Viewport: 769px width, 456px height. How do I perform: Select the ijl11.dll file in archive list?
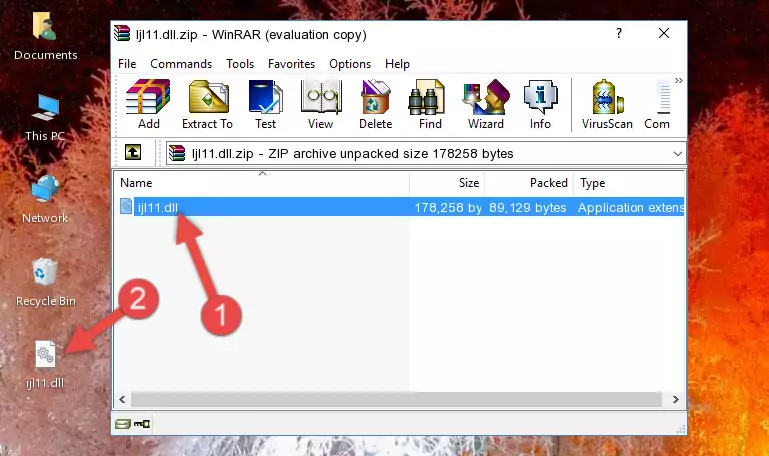pos(400,207)
